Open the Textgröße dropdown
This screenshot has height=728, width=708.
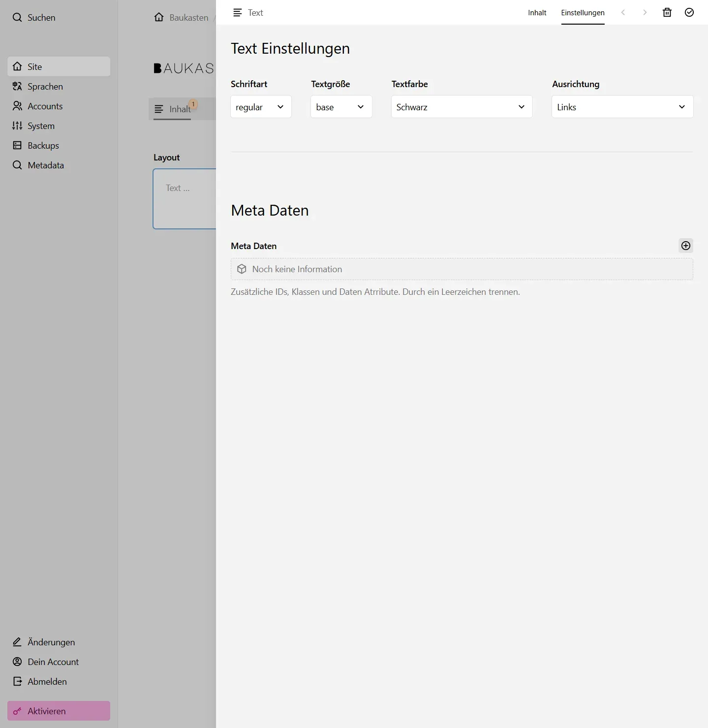[x=340, y=106]
